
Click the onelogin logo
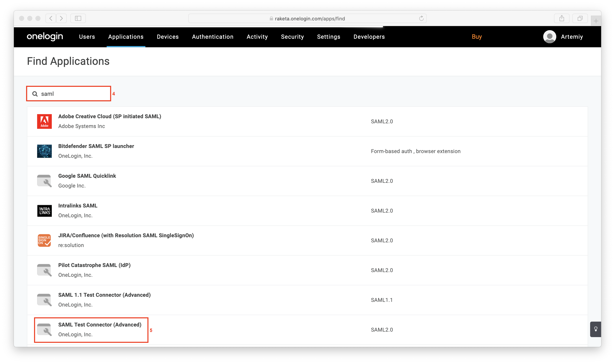[x=45, y=36]
